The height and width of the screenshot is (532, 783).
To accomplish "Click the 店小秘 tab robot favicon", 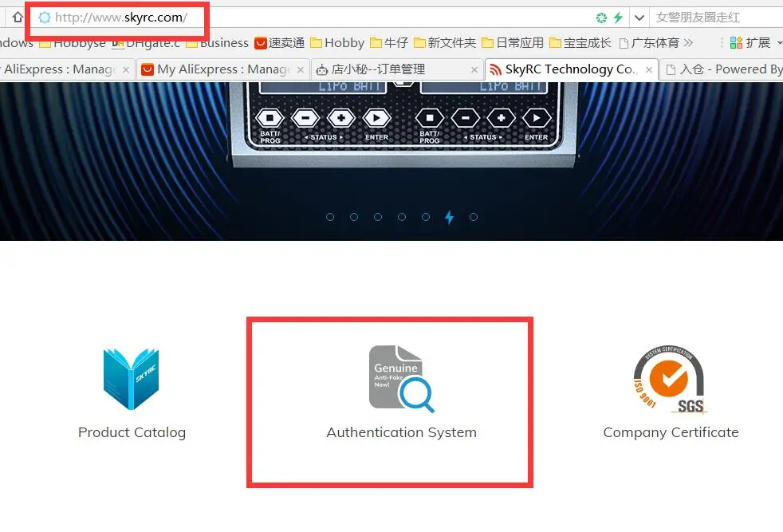I will [323, 70].
